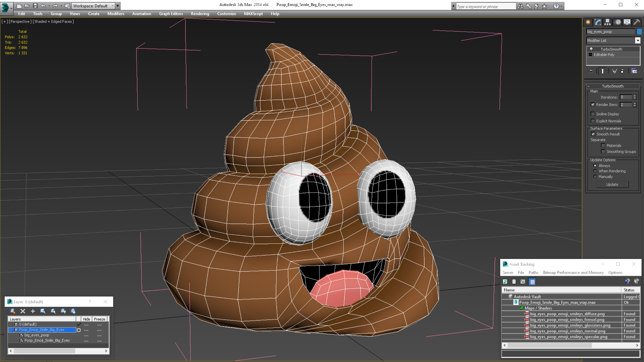Open the Hierarchy command panel tab
644x362 pixels.
click(607, 22)
